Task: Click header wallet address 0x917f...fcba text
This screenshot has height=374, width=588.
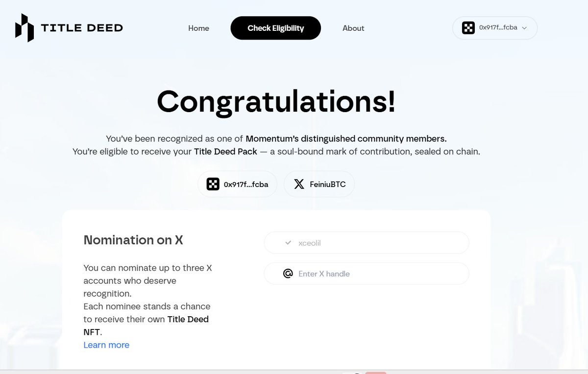Action: click(x=498, y=28)
